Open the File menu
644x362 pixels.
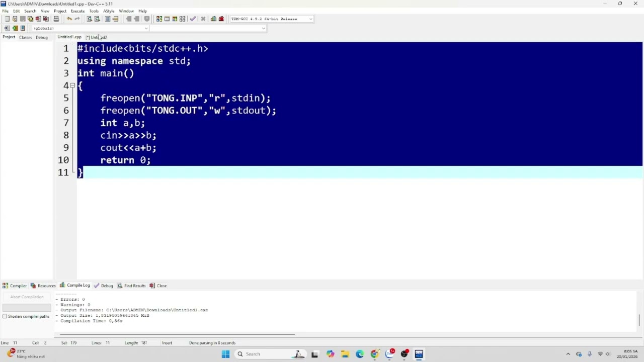(x=5, y=11)
